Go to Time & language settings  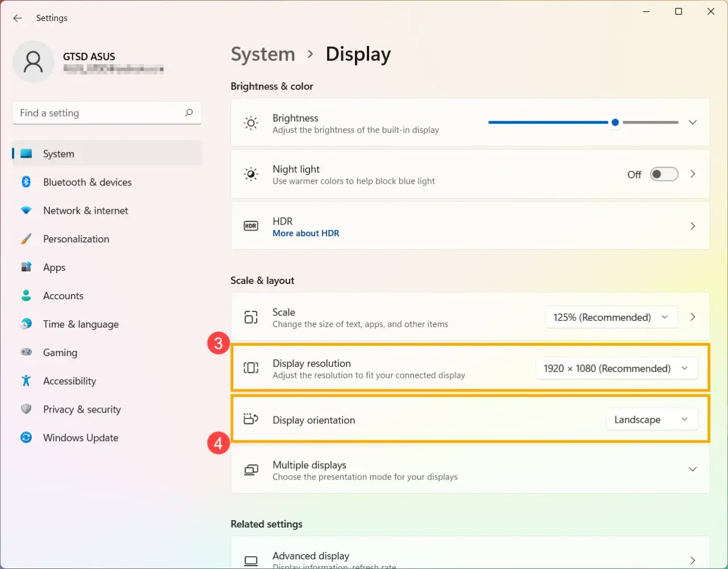point(107,324)
